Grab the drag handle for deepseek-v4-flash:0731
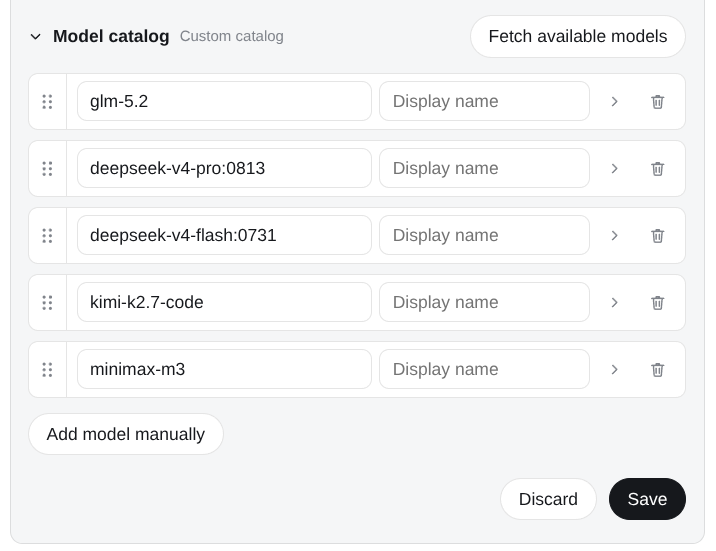 (47, 236)
